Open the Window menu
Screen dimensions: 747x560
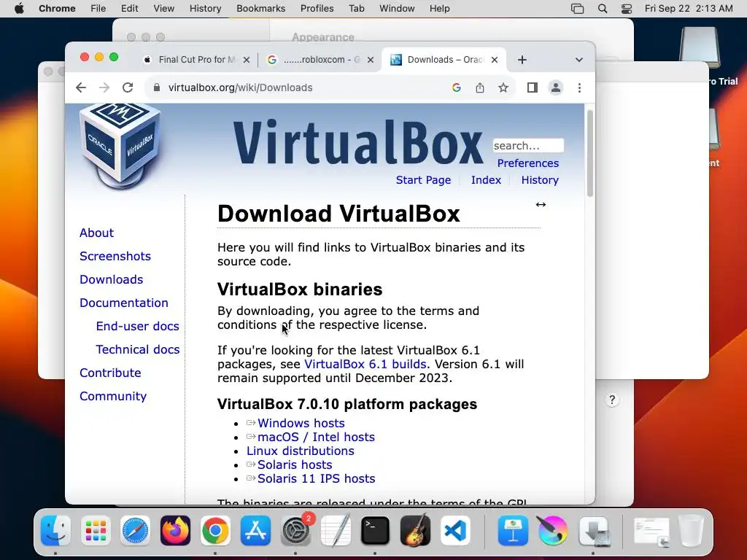click(397, 9)
